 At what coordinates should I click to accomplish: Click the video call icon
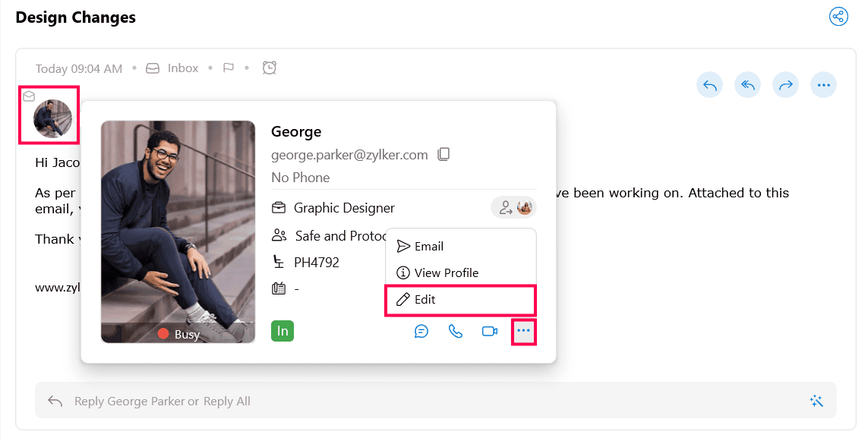pos(490,331)
